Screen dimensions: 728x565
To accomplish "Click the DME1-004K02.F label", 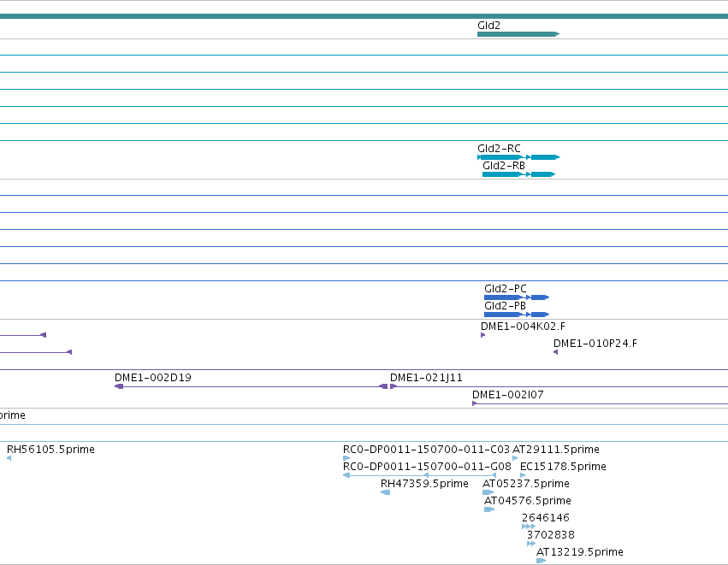I will click(523, 327).
